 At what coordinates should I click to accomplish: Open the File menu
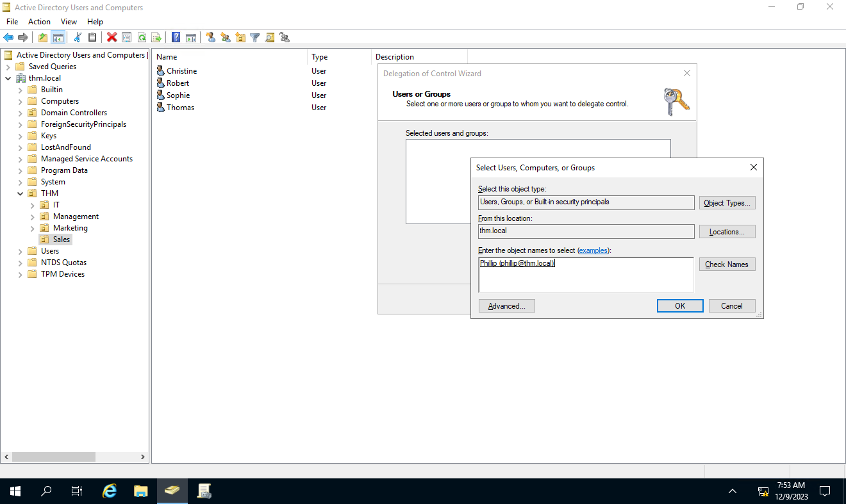(x=12, y=22)
